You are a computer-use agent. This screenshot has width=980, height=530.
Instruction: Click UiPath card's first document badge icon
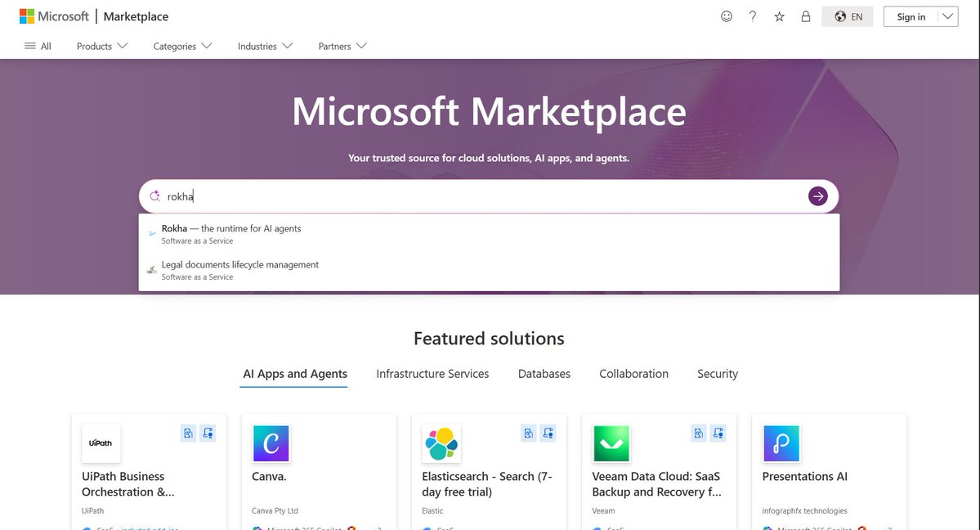188,433
